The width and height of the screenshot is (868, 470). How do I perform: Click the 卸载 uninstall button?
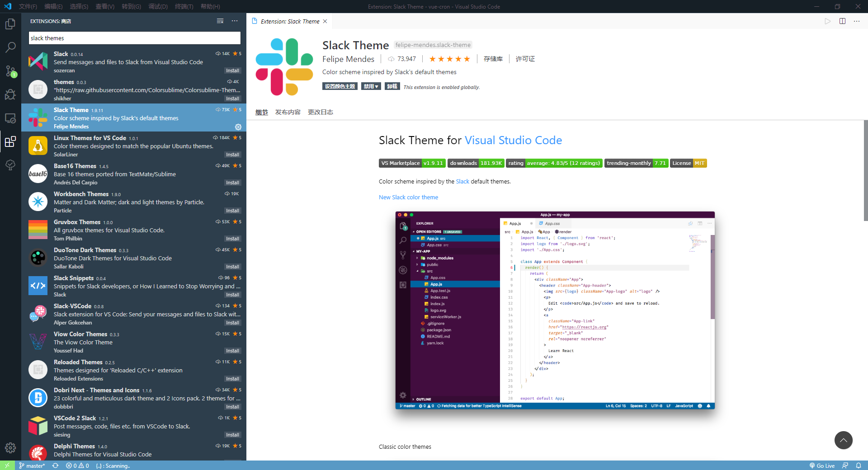392,86
